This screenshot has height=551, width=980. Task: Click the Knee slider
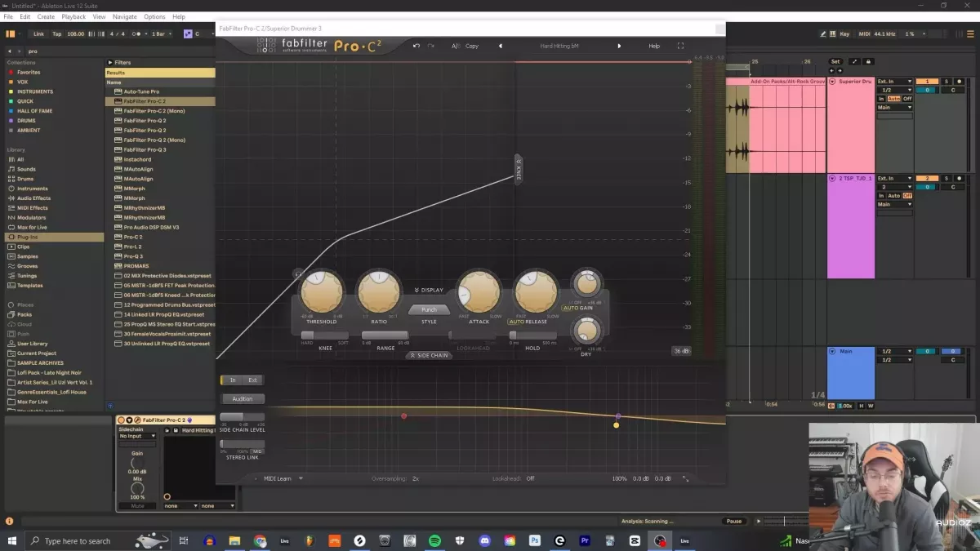click(325, 335)
